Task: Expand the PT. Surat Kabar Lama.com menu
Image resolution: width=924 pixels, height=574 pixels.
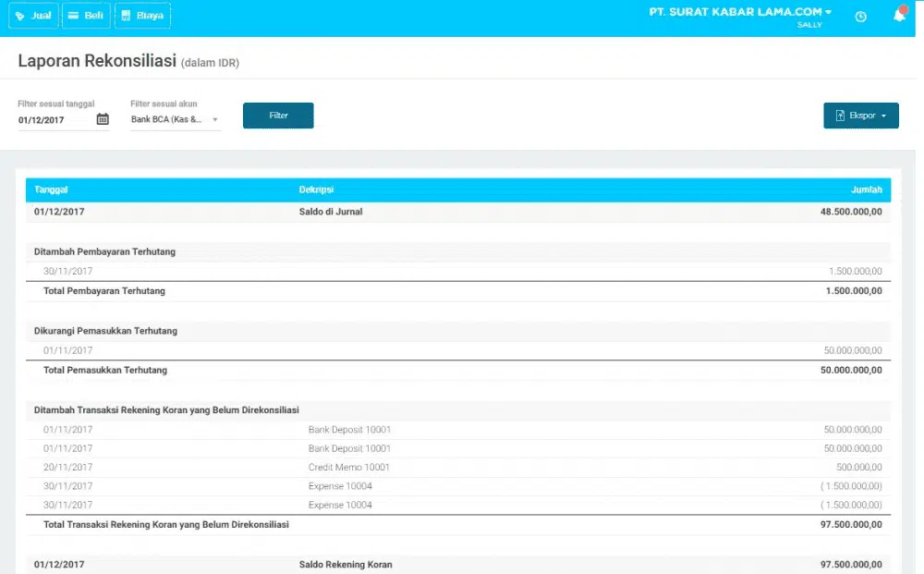Action: point(740,13)
